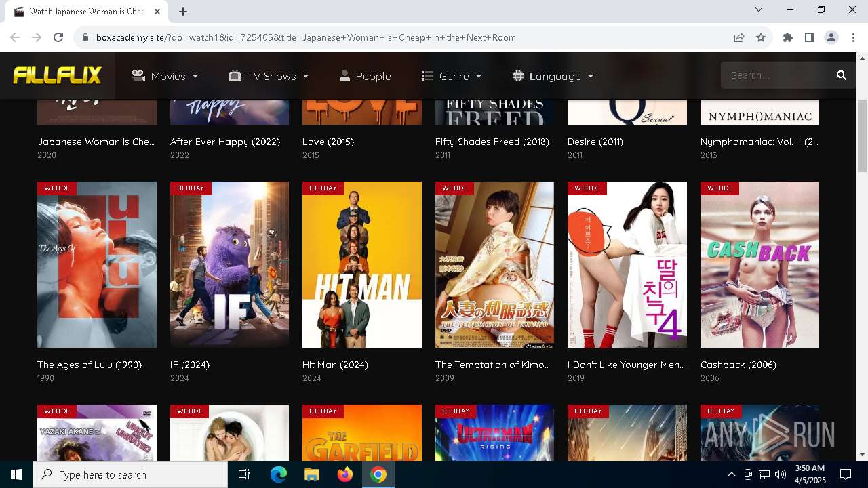The image size is (868, 488).
Task: Click the BLURAY badge on IF poster
Action: 191,188
